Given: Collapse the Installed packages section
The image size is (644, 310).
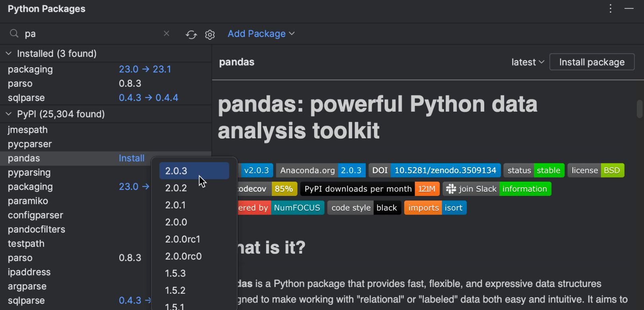Looking at the screenshot, I should coord(9,53).
